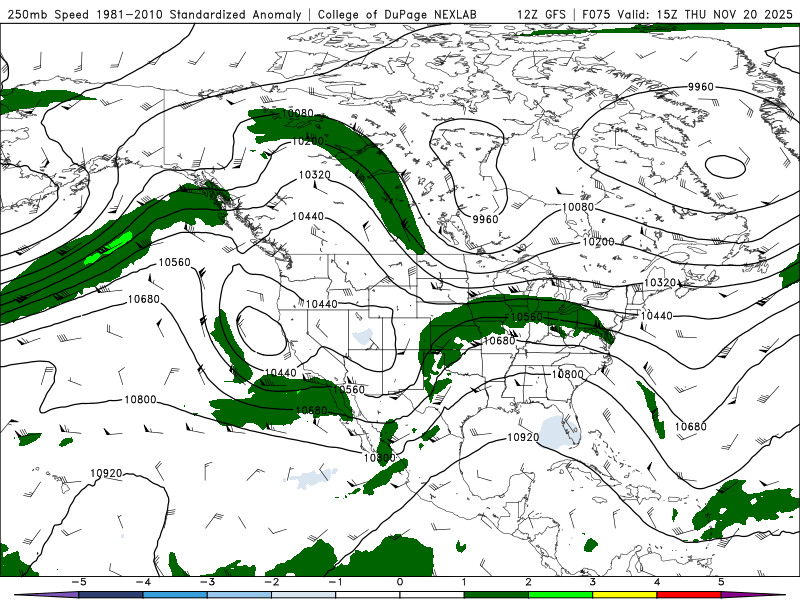This screenshot has width=800, height=600.
Task: Click the "-3" color scale tick label
Action: [x=207, y=582]
